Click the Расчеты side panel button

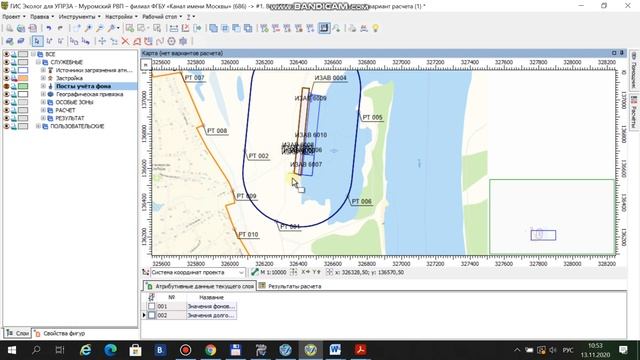point(634,112)
